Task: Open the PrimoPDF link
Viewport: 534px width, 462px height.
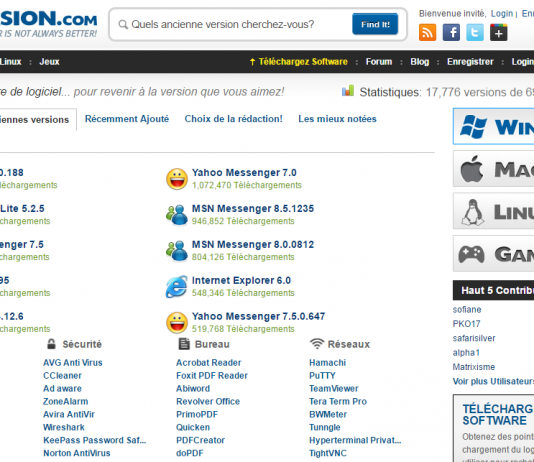Action: (197, 414)
